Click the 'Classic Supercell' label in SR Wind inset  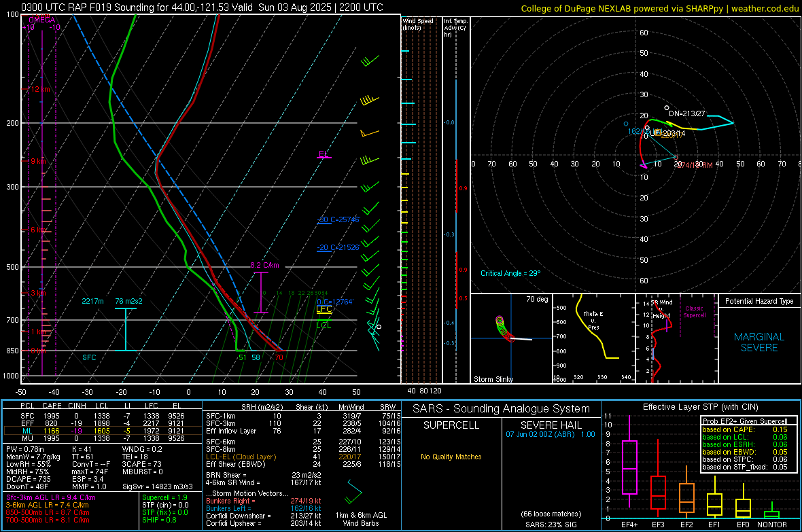[x=695, y=312]
